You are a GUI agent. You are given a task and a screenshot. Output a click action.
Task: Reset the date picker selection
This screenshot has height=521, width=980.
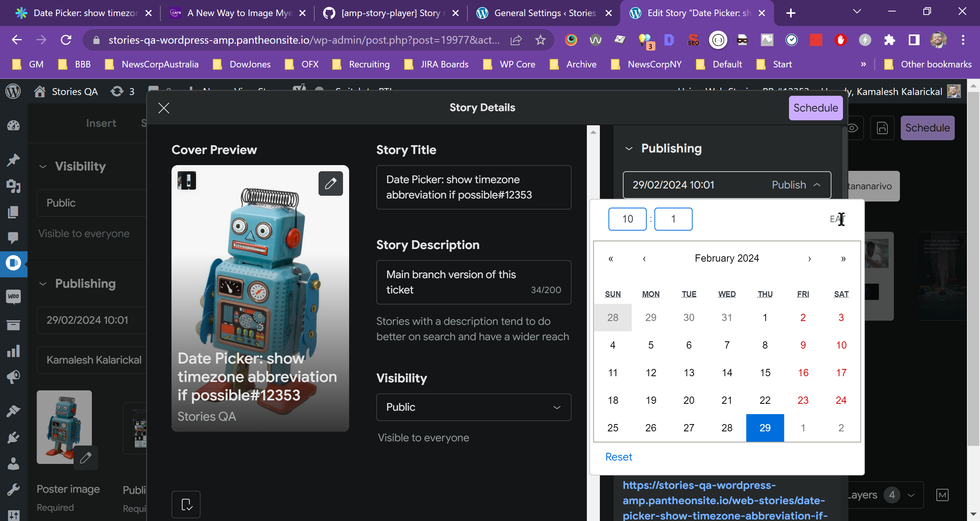coord(619,457)
